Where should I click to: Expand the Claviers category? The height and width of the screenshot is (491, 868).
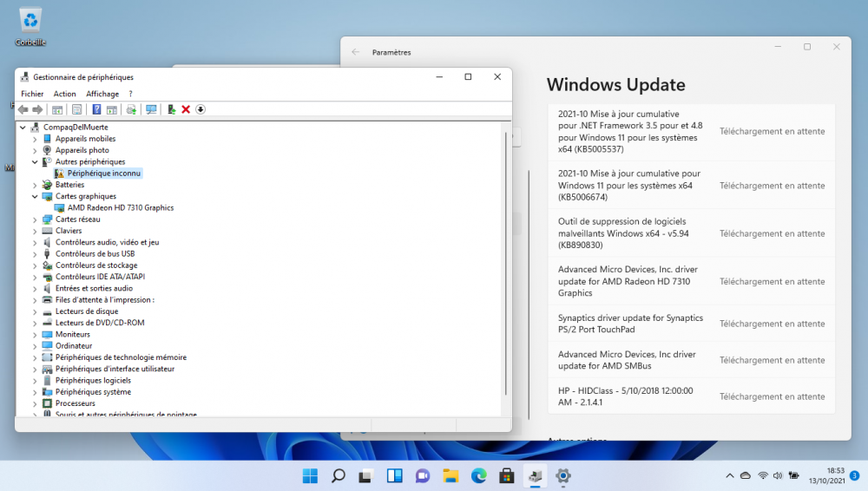coord(35,231)
